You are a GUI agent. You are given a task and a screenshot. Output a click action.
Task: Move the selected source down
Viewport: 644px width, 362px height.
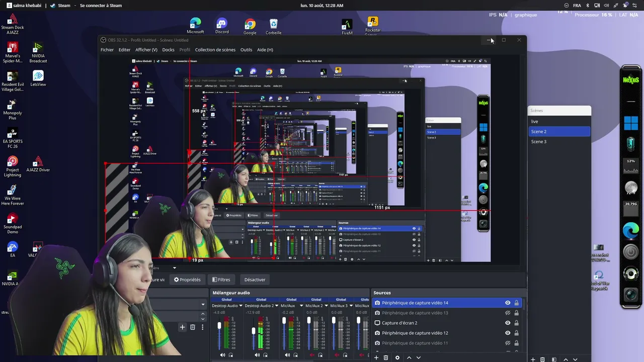point(419,357)
